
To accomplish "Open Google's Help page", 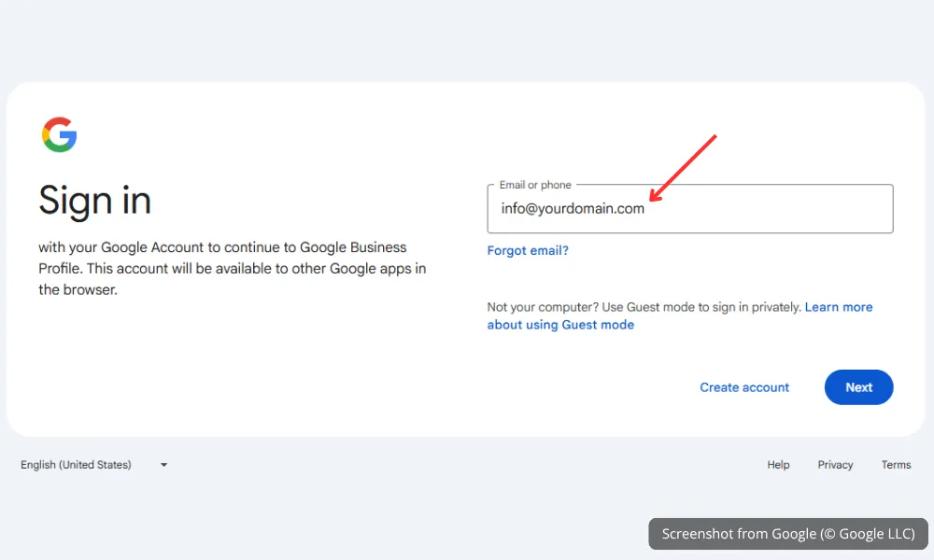I will 777,464.
